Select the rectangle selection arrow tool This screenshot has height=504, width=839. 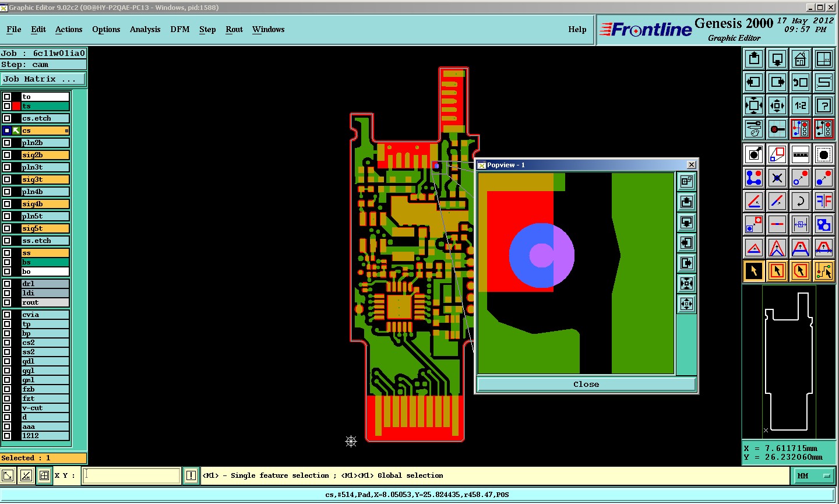coord(777,271)
